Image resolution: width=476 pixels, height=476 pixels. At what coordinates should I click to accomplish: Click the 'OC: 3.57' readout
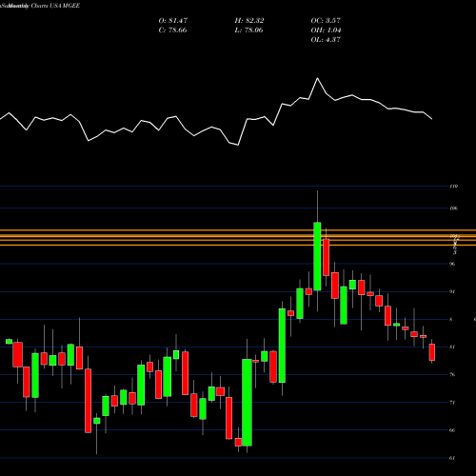(x=326, y=21)
